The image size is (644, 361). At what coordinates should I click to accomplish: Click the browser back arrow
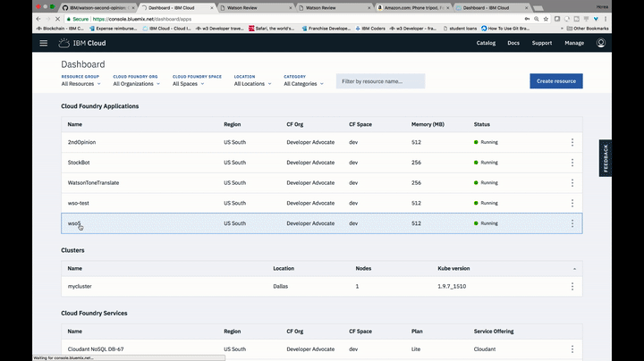[x=38, y=19]
